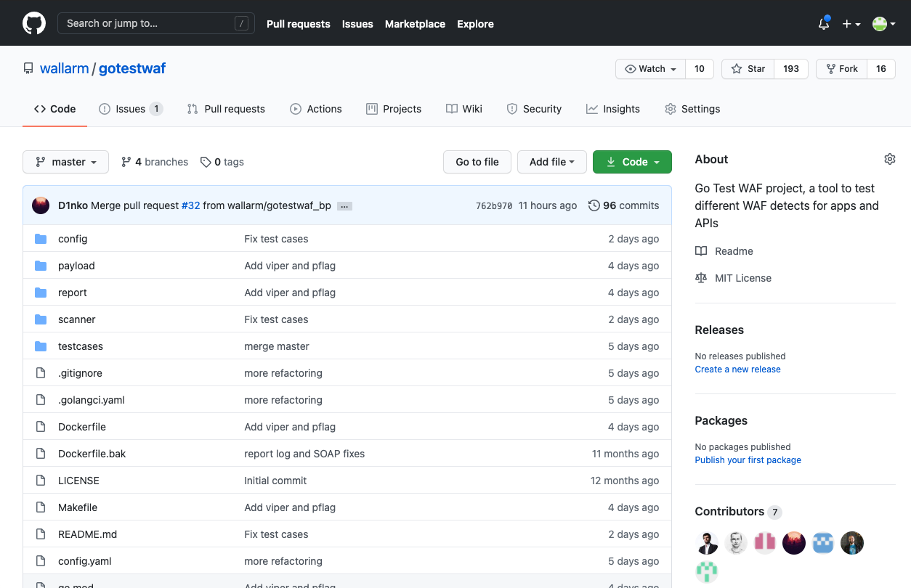Focus the Search or jump to field

click(x=156, y=23)
